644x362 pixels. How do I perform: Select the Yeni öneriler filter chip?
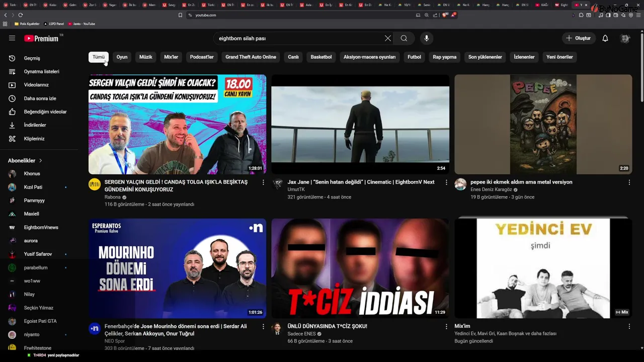click(x=559, y=57)
